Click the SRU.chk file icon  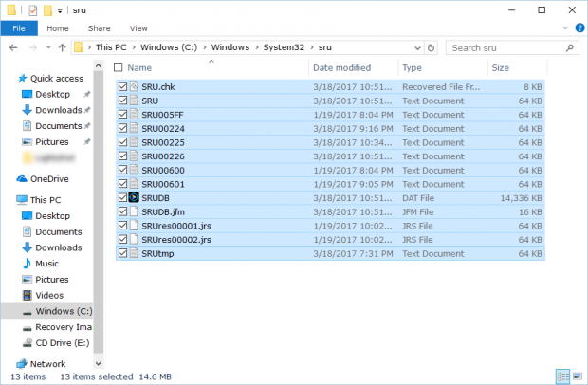pyautogui.click(x=134, y=86)
